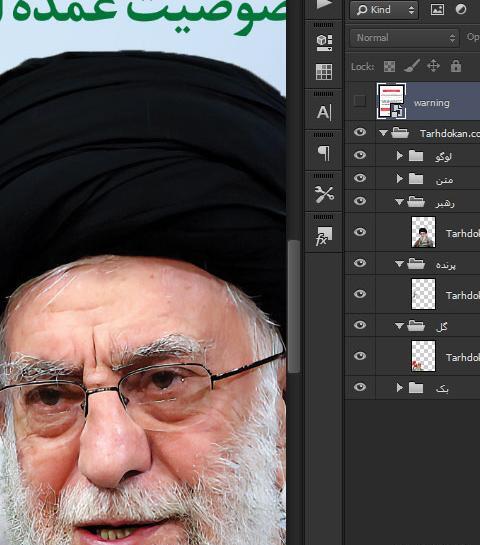Expand the لوگو group
This screenshot has height=545, width=480.
coord(400,156)
